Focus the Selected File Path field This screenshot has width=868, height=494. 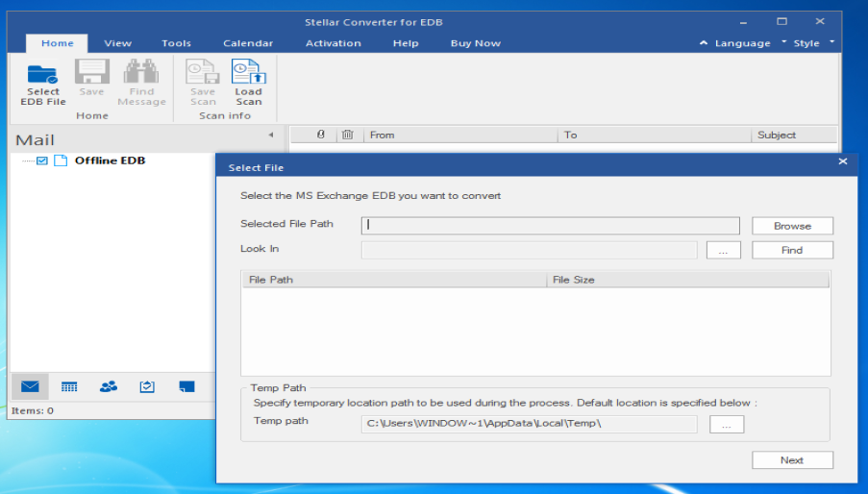click(x=550, y=225)
